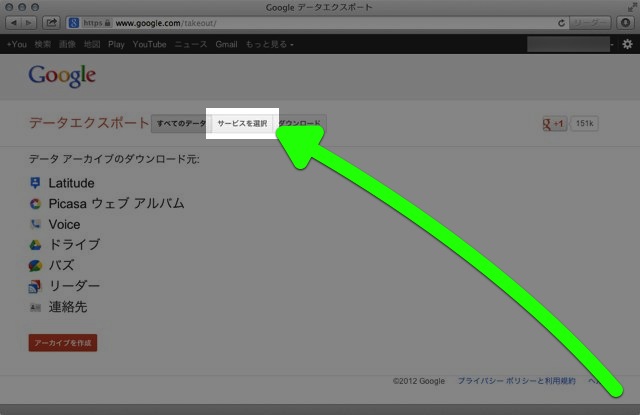Click the Google favicon in address bar
The width and height of the screenshot is (640, 415).
(74, 23)
